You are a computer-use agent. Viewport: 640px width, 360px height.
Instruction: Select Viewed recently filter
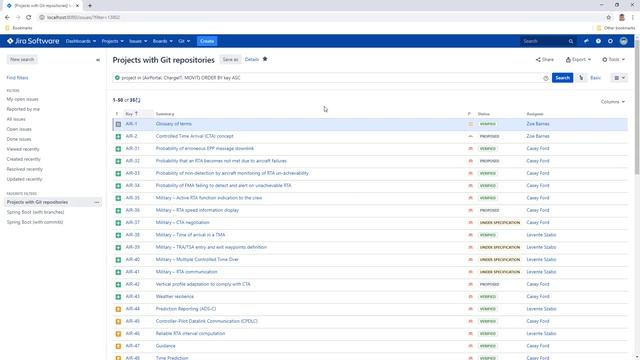click(23, 149)
